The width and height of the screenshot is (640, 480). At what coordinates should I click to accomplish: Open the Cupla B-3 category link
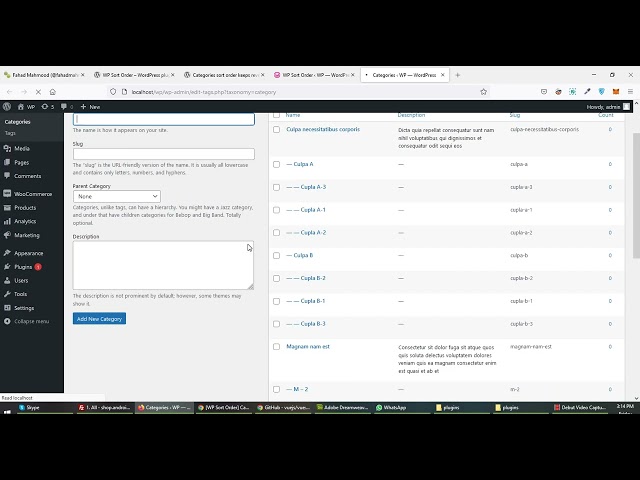(x=313, y=324)
